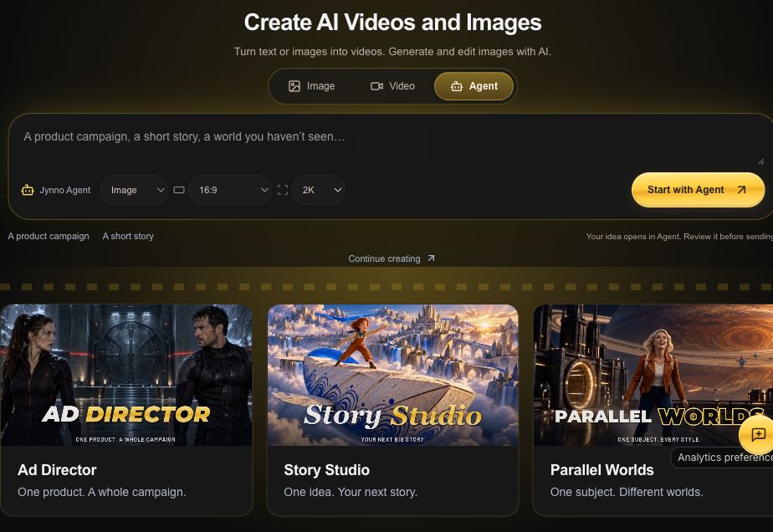Click the 'Turn text or images into videos' subtitle
This screenshot has height=532, width=773.
[393, 52]
